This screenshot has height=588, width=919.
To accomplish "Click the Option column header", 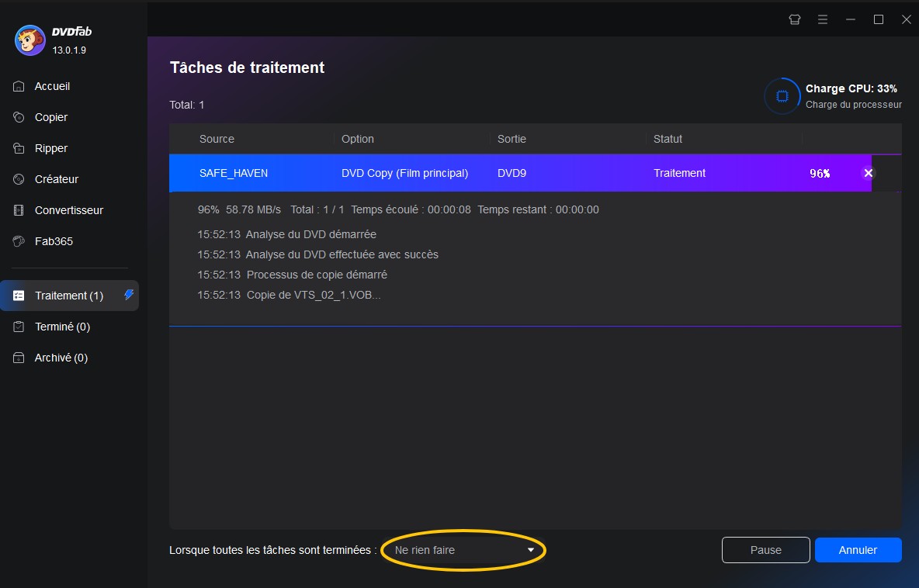I will 358,139.
